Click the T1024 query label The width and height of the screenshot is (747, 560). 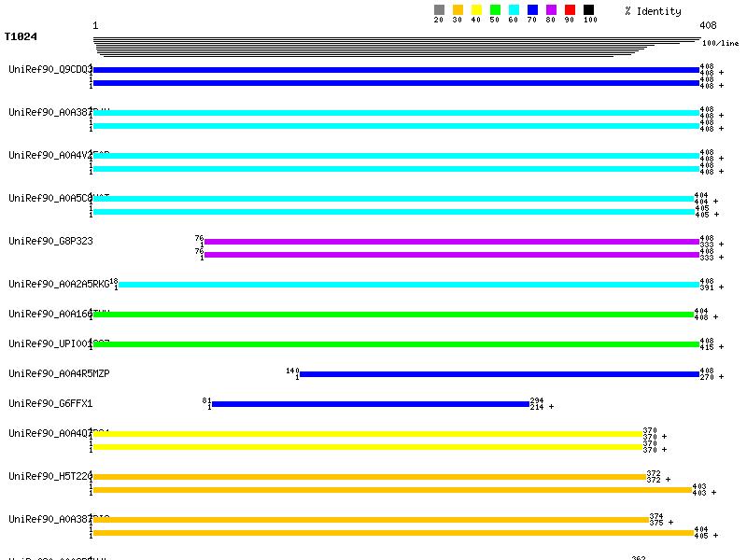tap(21, 37)
